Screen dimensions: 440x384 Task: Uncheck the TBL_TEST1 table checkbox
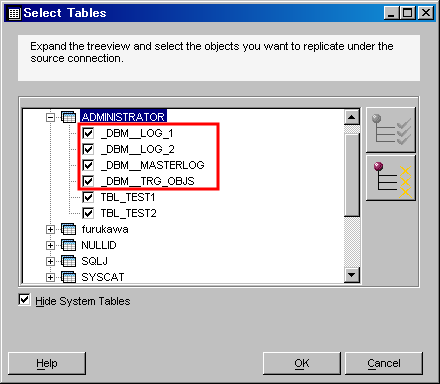pos(88,197)
